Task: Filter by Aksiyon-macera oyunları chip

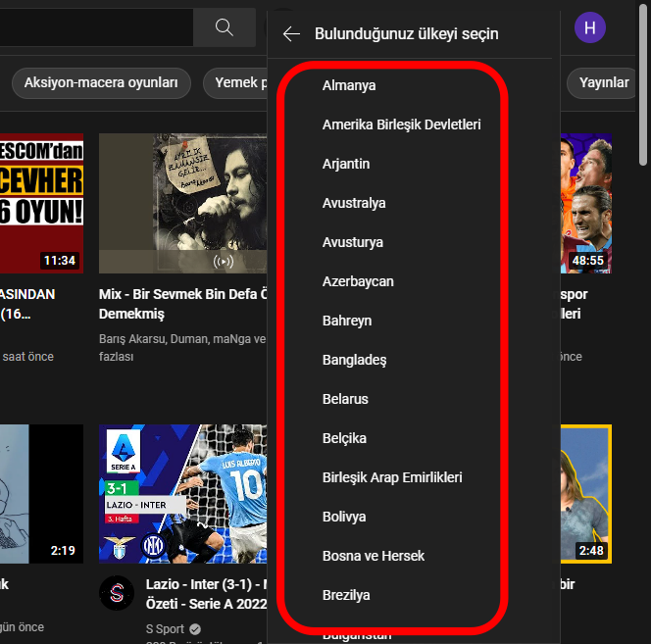Action: point(101,83)
